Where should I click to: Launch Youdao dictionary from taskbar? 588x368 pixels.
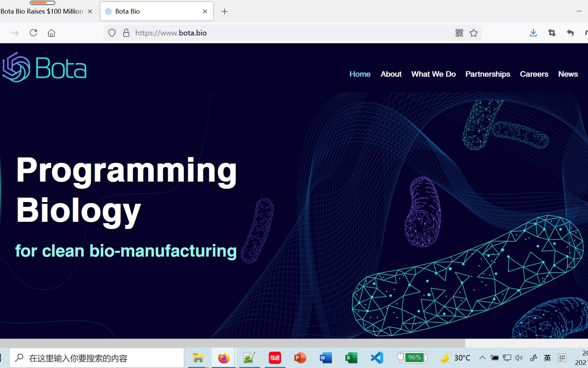click(x=275, y=358)
